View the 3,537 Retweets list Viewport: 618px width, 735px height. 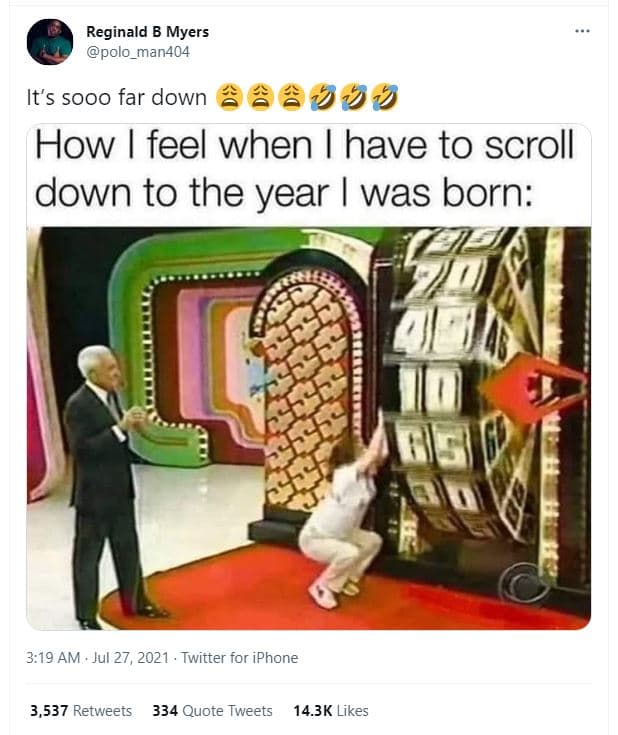tap(81, 711)
